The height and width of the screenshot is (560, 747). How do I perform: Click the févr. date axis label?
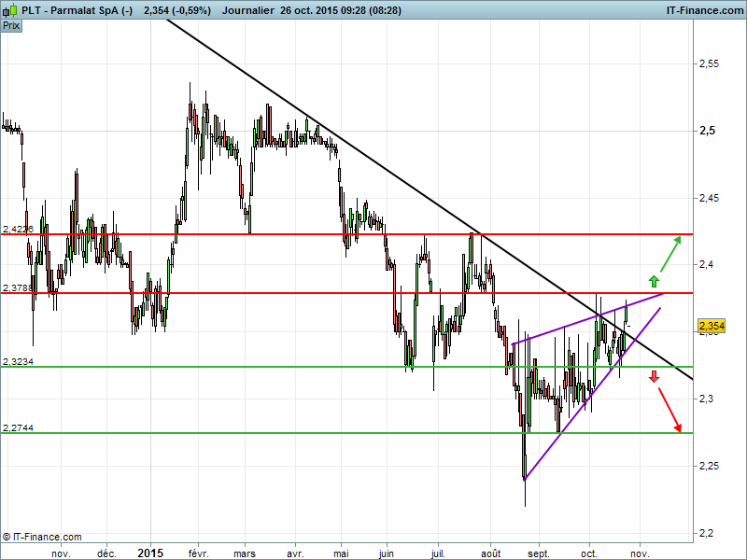pos(198,553)
